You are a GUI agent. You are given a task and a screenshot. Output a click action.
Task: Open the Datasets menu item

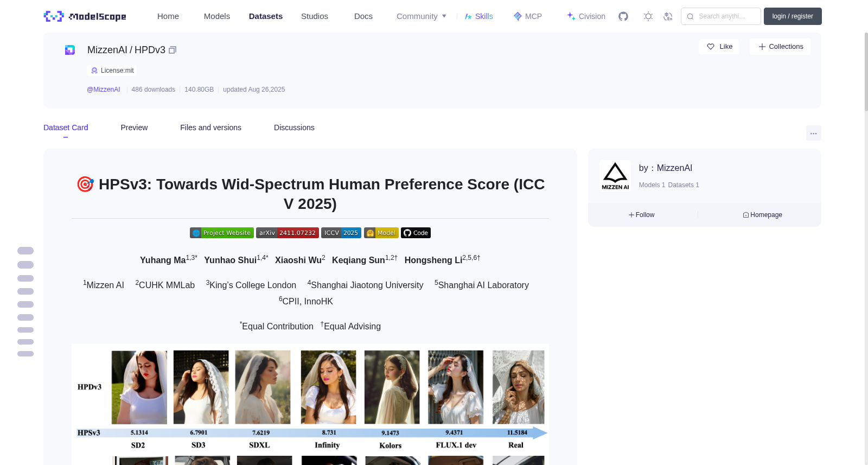266,16
